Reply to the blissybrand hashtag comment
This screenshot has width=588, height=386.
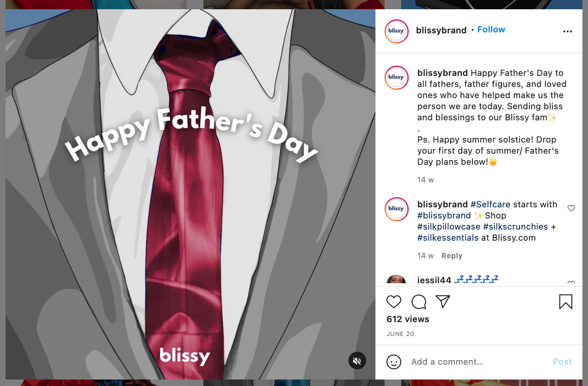452,255
